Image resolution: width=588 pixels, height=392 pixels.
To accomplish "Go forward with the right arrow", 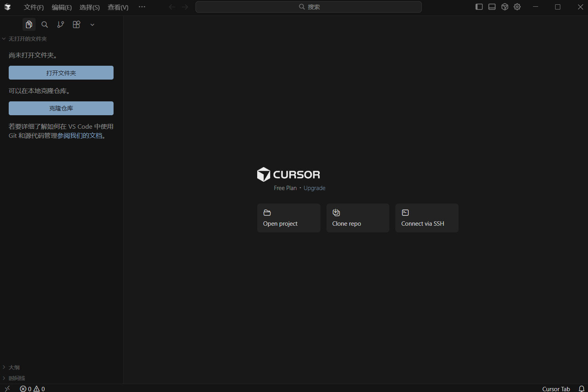I will pos(185,7).
